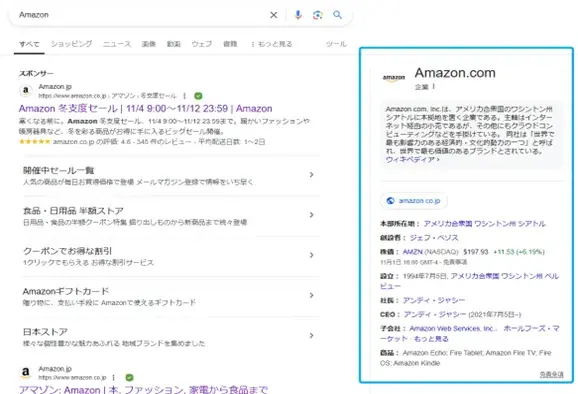Image resolution: width=578 pixels, height=394 pixels.
Task: Switch to the ニュース tab
Action: pos(117,44)
